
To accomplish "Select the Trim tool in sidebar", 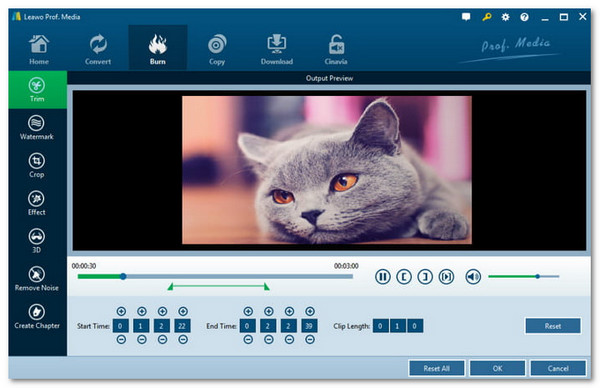I will pos(38,90).
